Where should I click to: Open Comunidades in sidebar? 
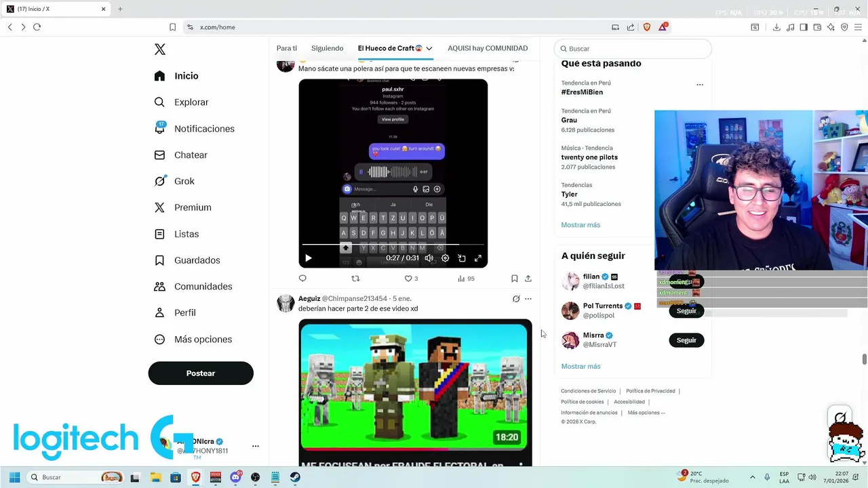click(x=193, y=287)
